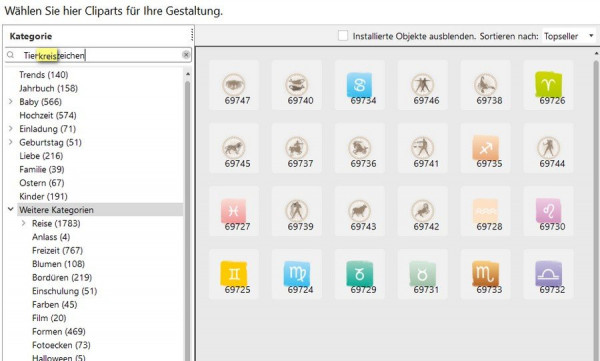Viewport: 600px width, 361px height.
Task: Select the crab clipart 69747
Action: pyautogui.click(x=234, y=85)
